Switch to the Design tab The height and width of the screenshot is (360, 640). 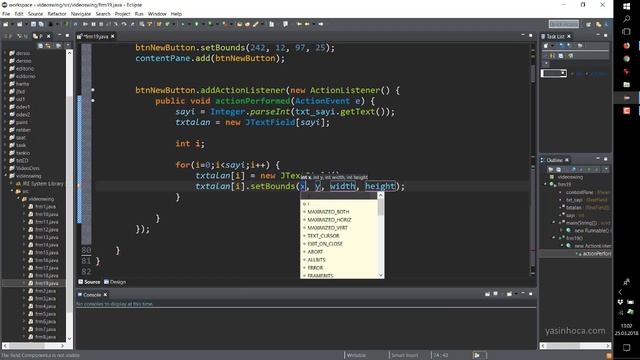tap(115, 282)
